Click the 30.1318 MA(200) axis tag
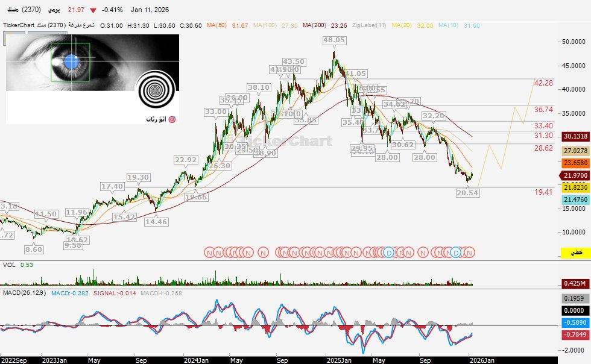Image resolution: width=591 pixels, height=364 pixels. 575,136
